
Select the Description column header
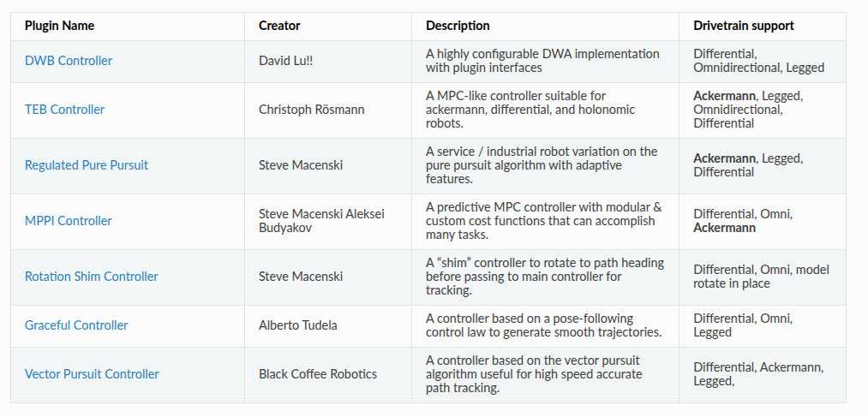(x=458, y=26)
